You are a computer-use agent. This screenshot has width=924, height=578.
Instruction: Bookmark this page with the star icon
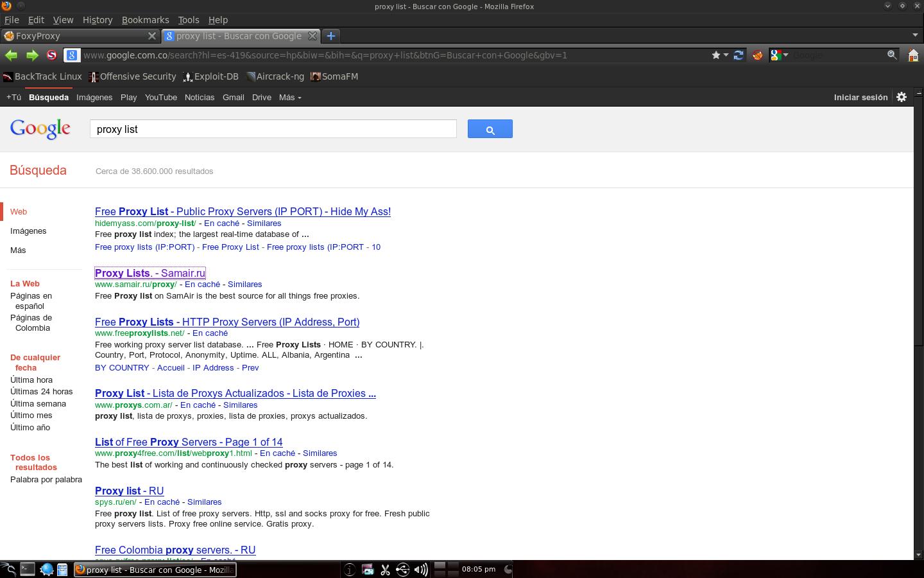tap(716, 55)
